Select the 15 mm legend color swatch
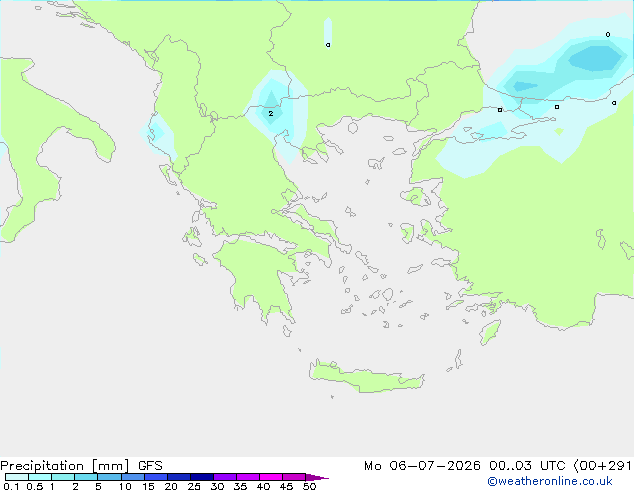Viewport: 634px width, 490px height. (x=155, y=477)
